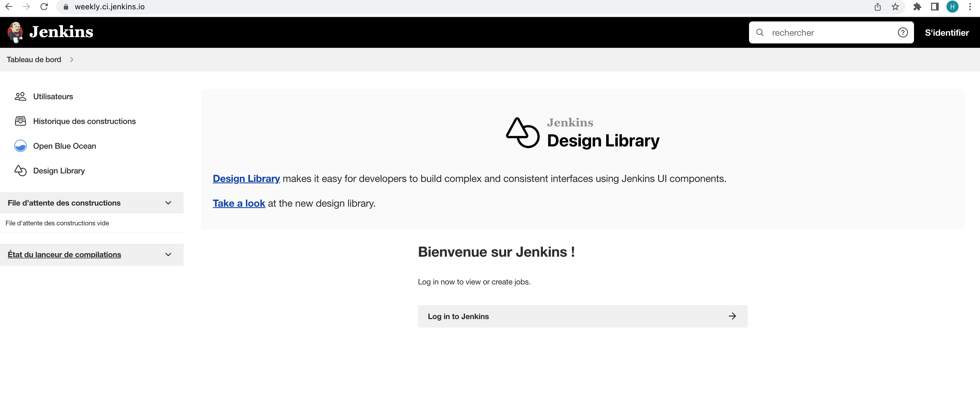Expand État du lanceur de compilations
This screenshot has width=980, height=393.
click(168, 254)
